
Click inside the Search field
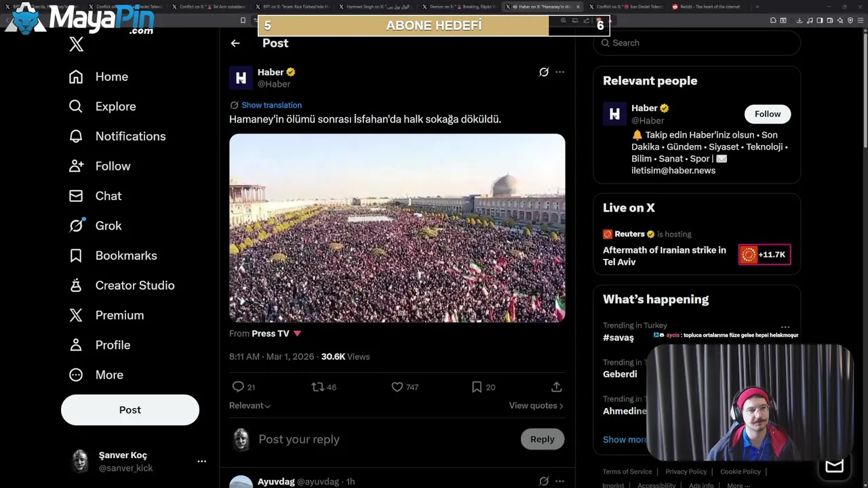point(698,43)
